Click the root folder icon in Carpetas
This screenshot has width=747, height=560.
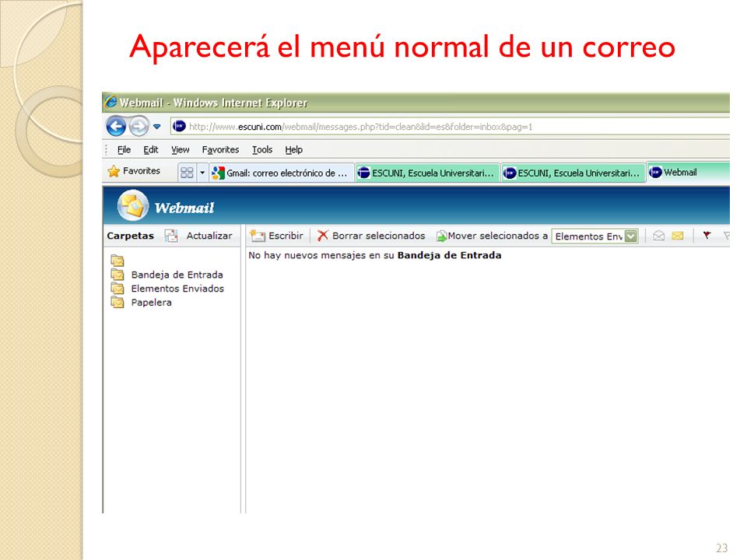pos(117,261)
